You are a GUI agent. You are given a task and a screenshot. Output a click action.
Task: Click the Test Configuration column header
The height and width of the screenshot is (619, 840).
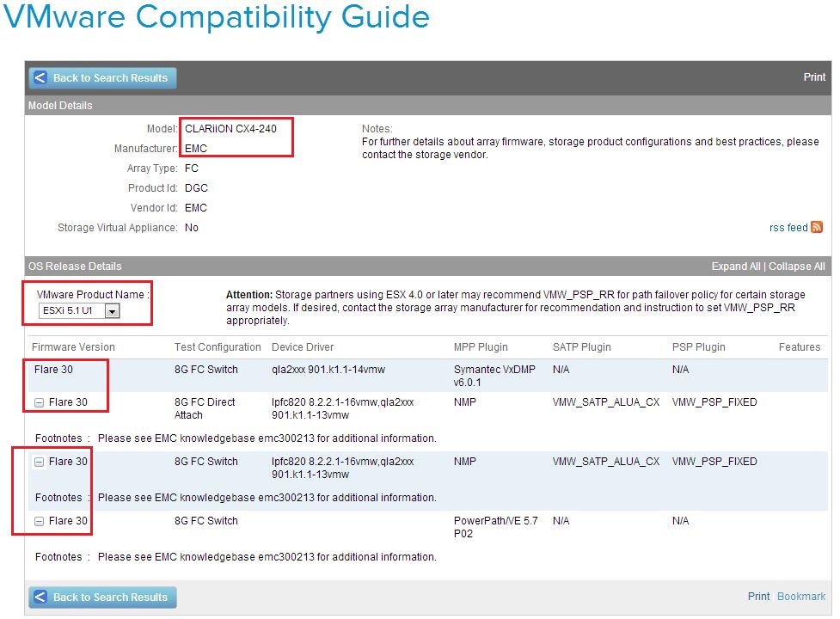218,347
